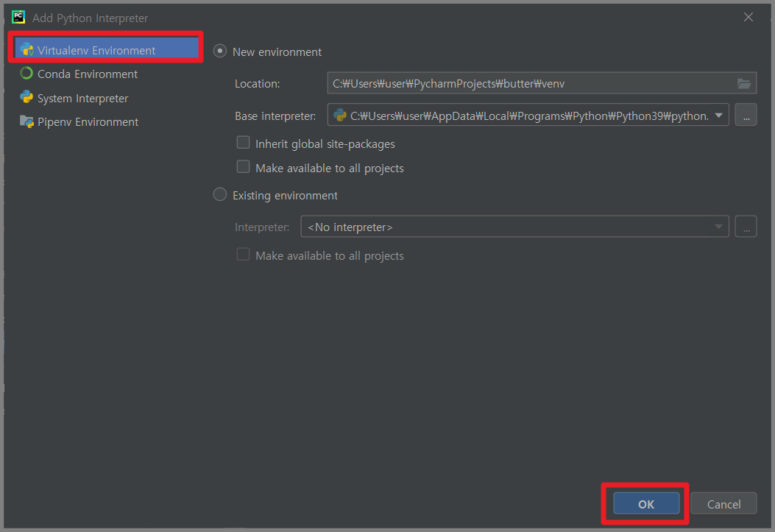Click the Base interpreter label text
Viewport: 775px width, 532px height.
click(x=275, y=116)
